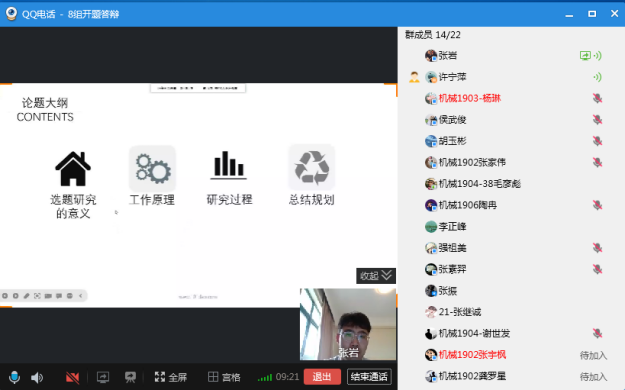The height and width of the screenshot is (390, 625).
Task: Click the QQ电话 app logo in title bar
Action: (x=12, y=14)
